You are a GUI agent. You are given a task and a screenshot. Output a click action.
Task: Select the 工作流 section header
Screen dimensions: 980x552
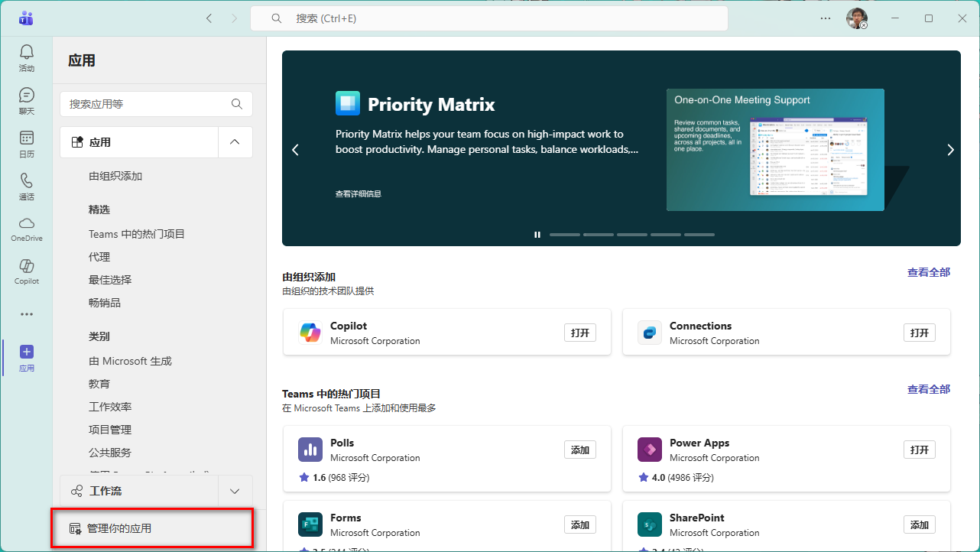click(139, 491)
